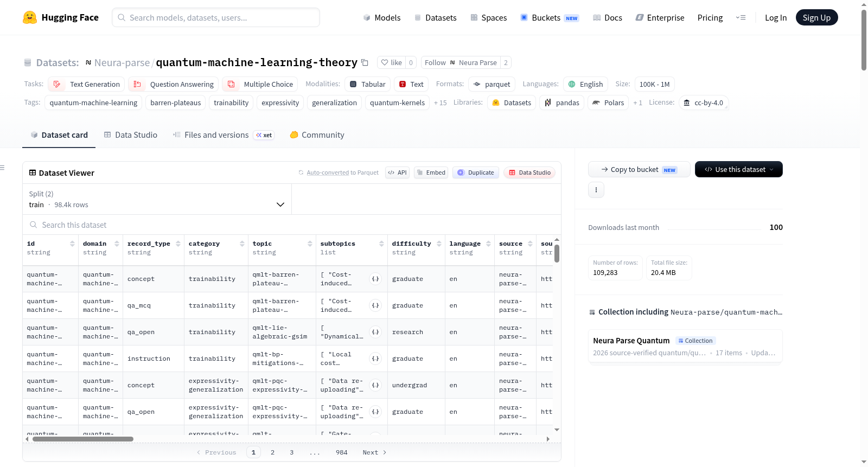Screen dimensions: 868x467
Task: Sort by the language column
Action: click(488, 244)
